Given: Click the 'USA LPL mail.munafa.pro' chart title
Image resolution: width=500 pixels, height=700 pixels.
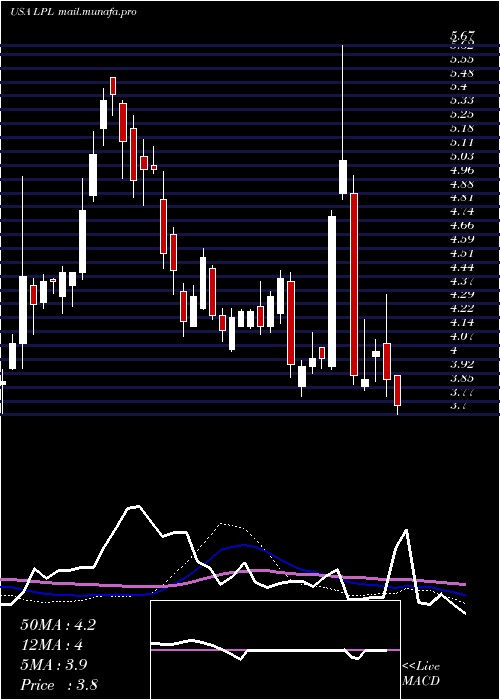Looking at the screenshot, I should coord(73,12).
